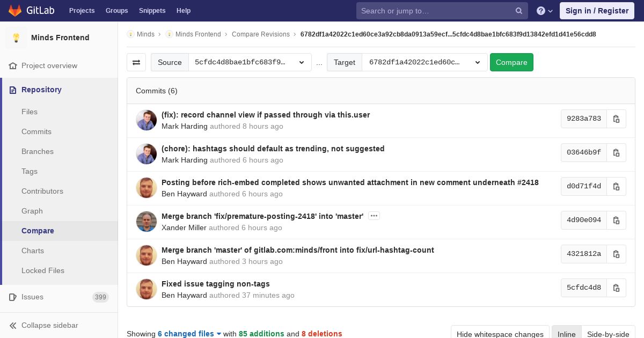Open Groups in top navigation

(x=116, y=11)
